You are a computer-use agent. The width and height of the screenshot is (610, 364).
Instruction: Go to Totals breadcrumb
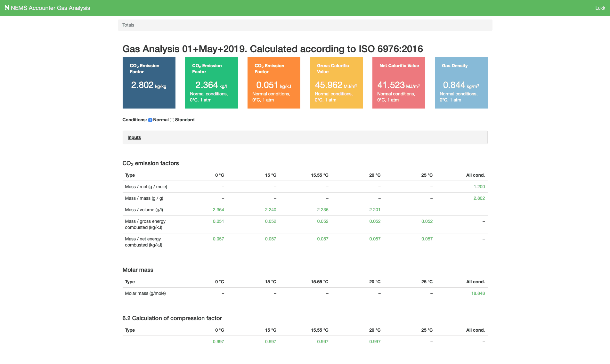pos(128,25)
